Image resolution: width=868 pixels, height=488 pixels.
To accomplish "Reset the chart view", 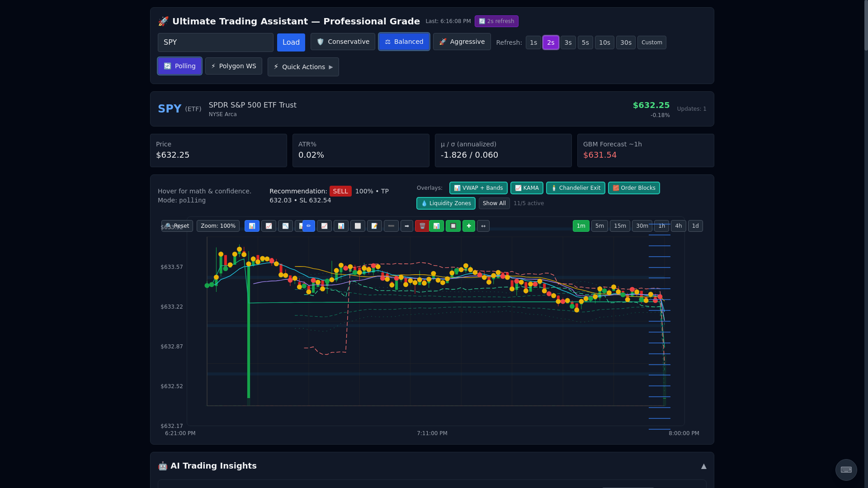I will point(177,226).
